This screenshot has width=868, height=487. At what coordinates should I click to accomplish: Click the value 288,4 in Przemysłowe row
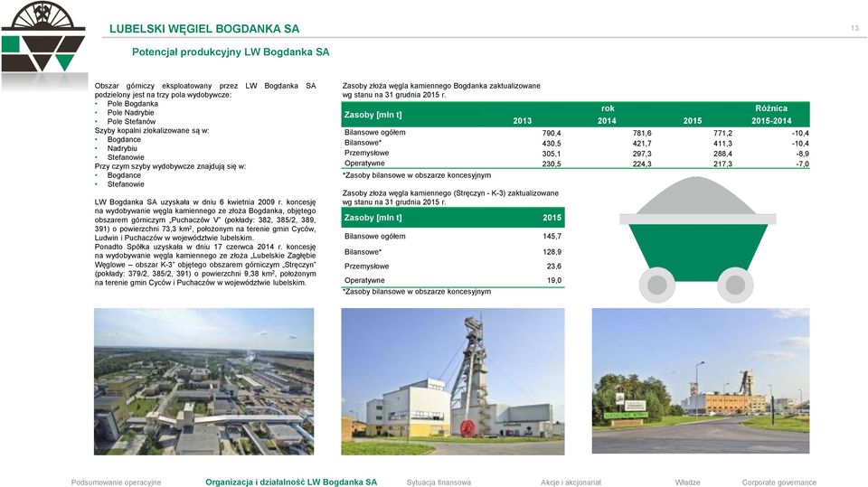(722, 154)
